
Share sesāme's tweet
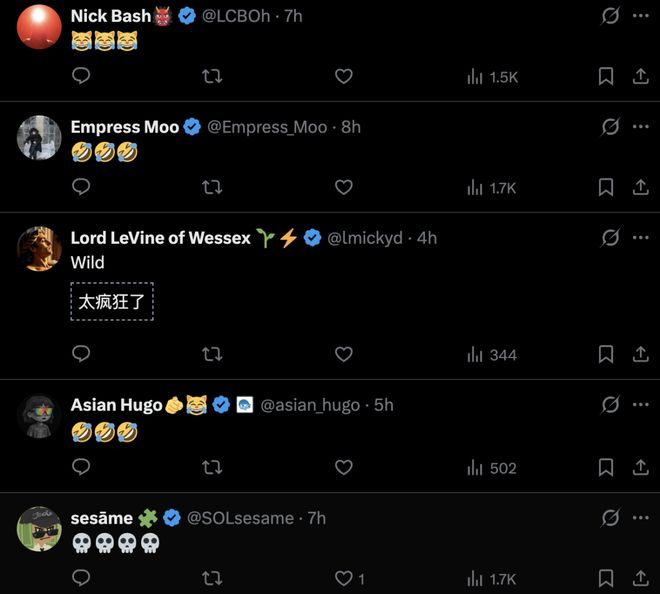640,578
